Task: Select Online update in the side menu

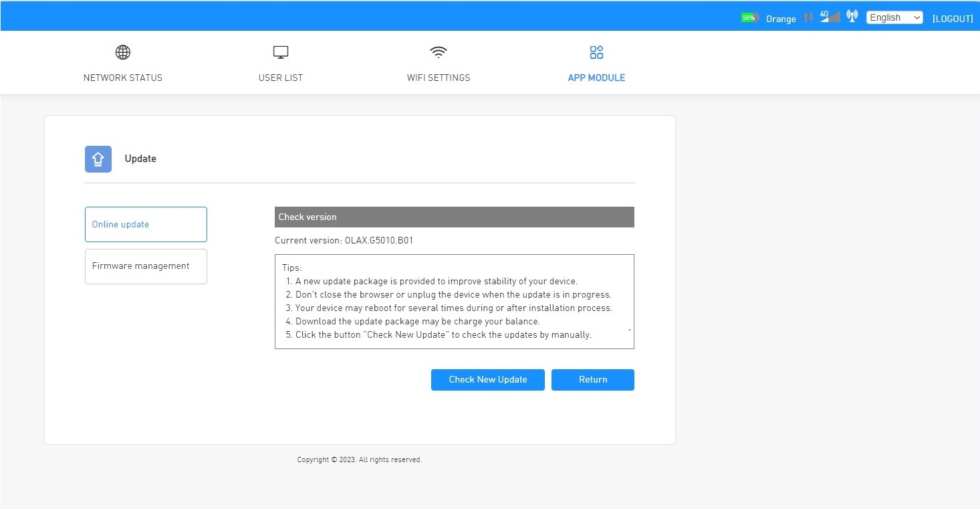Action: coord(146,224)
